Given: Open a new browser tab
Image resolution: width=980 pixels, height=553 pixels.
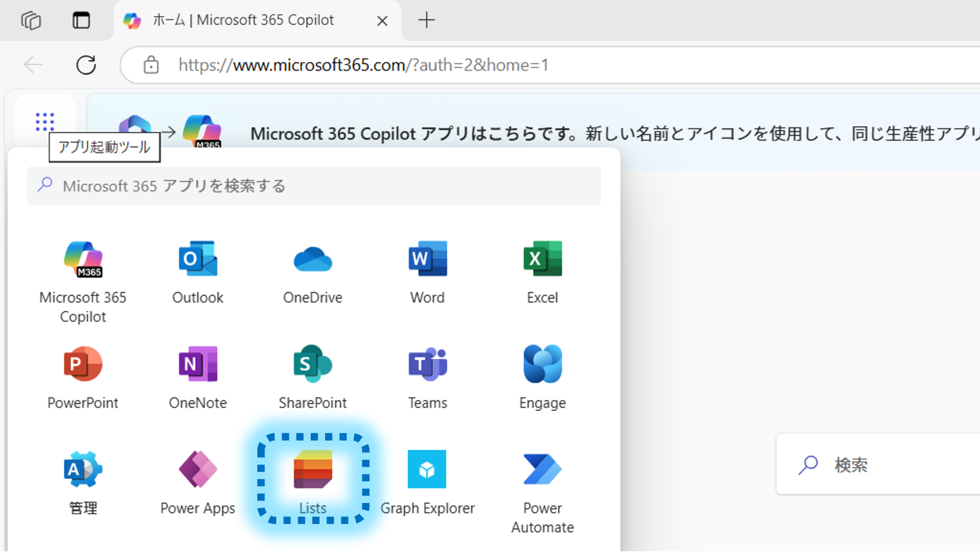Looking at the screenshot, I should pos(426,20).
